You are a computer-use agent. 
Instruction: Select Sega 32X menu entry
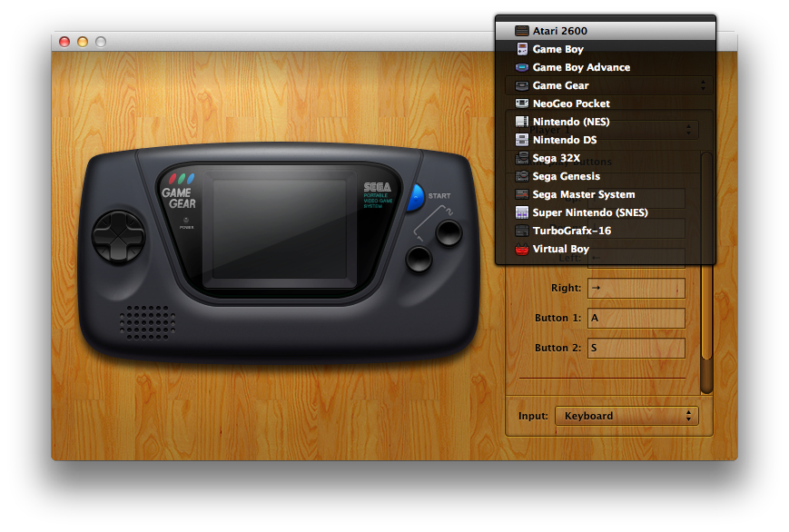click(606, 158)
